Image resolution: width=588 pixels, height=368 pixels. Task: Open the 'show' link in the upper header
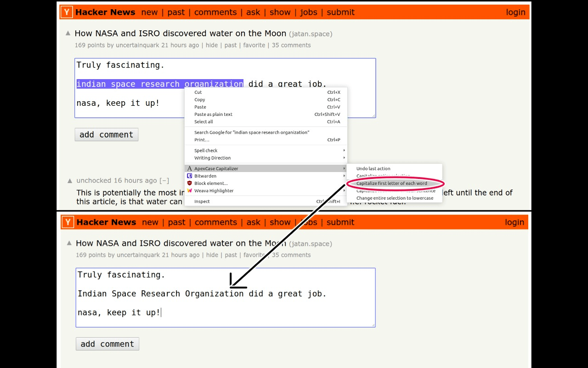click(280, 12)
